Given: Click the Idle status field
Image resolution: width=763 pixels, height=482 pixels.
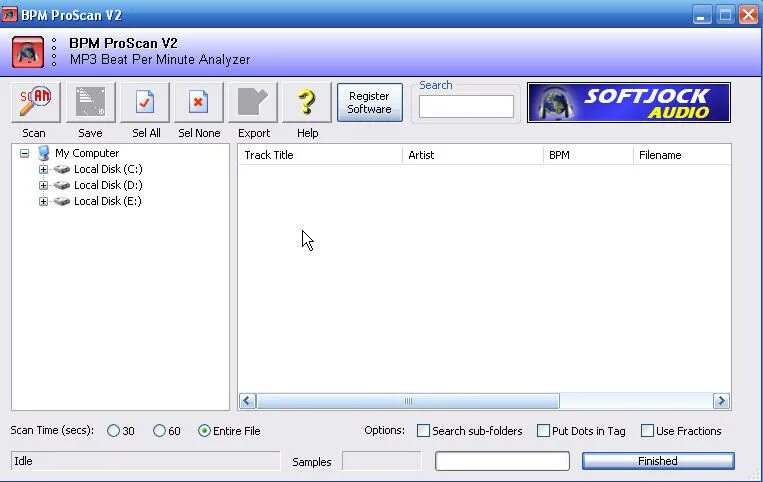Looking at the screenshot, I should coord(145,461).
